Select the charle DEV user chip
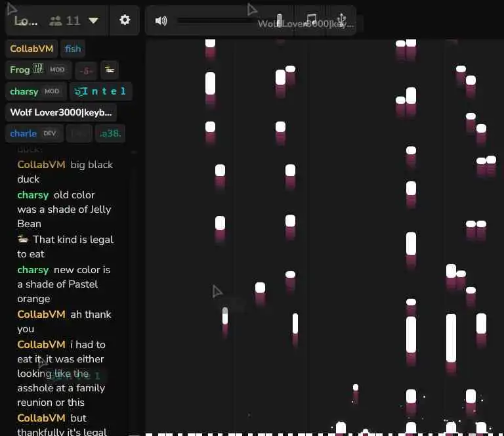504x436 pixels. coord(34,133)
